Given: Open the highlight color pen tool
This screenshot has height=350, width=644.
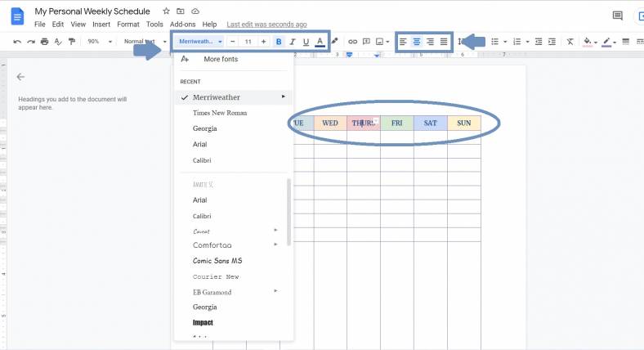Looking at the screenshot, I should pos(335,41).
